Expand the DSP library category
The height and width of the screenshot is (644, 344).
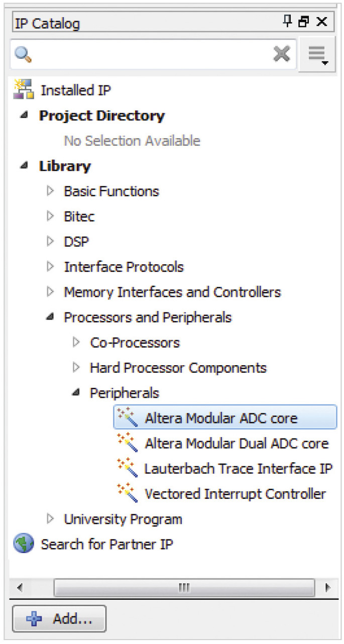coord(50,241)
